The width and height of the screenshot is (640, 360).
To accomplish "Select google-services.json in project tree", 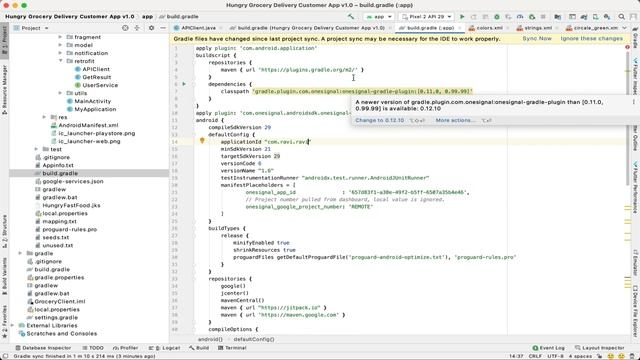I will coord(73,181).
